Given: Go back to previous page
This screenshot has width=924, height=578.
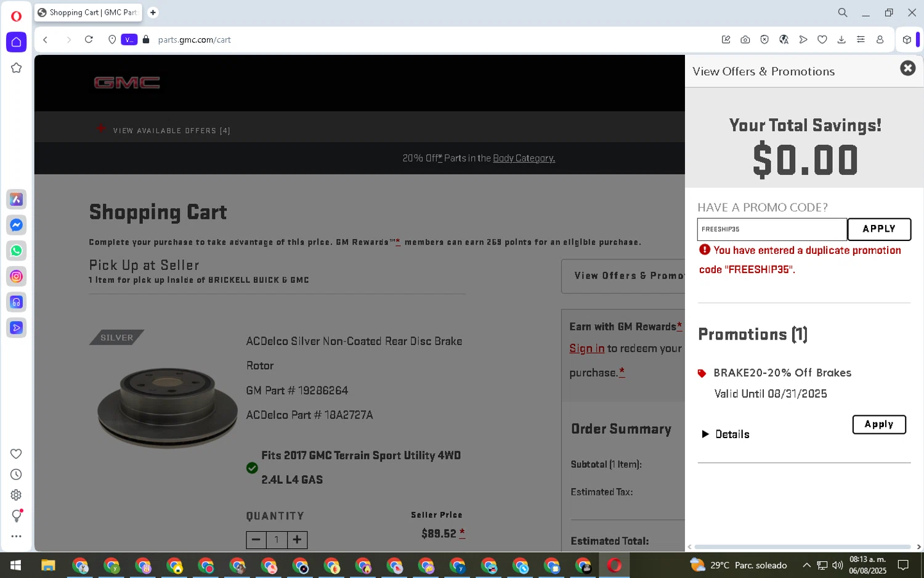Looking at the screenshot, I should coord(45,39).
